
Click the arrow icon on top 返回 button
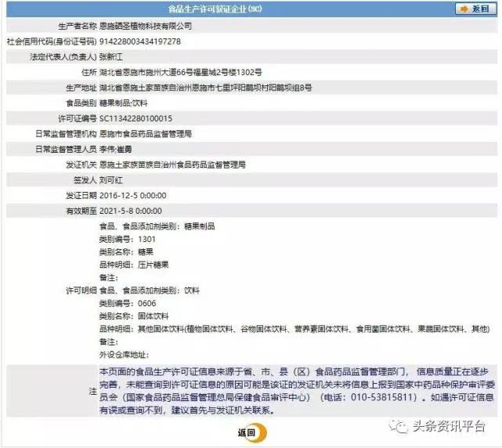(x=465, y=9)
